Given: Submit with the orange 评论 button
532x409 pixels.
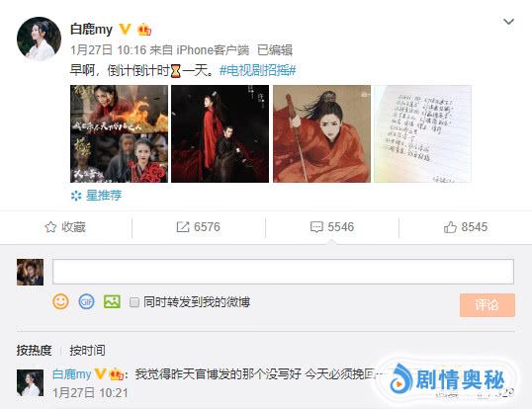Looking at the screenshot, I should coord(488,305).
